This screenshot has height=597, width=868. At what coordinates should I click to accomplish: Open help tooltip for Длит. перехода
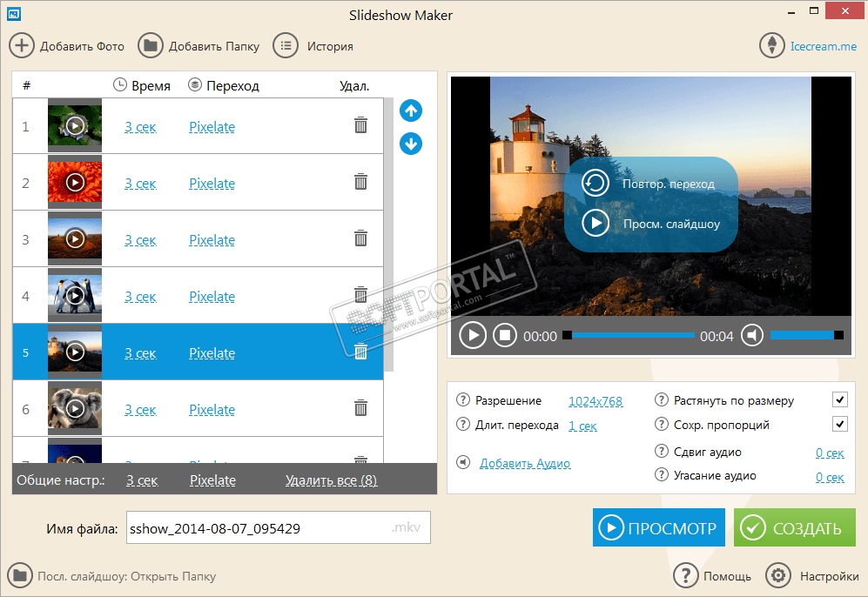click(463, 425)
